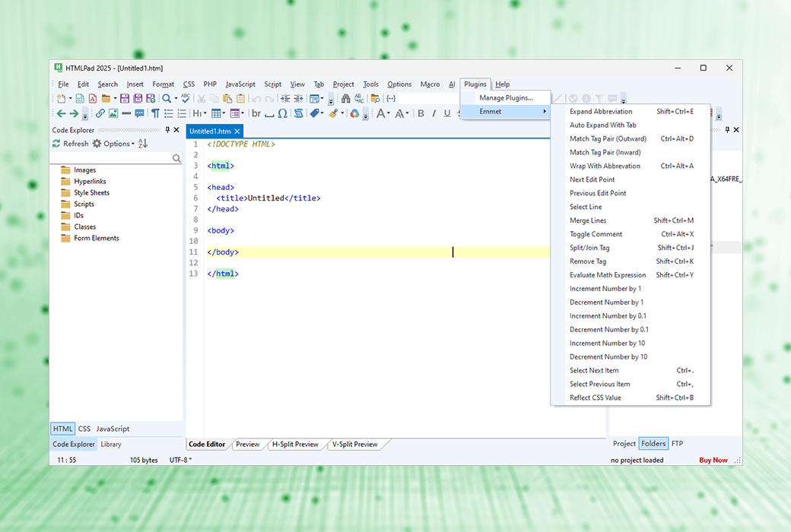The image size is (791, 532).
Task: Click the insert image icon
Action: coord(113,114)
